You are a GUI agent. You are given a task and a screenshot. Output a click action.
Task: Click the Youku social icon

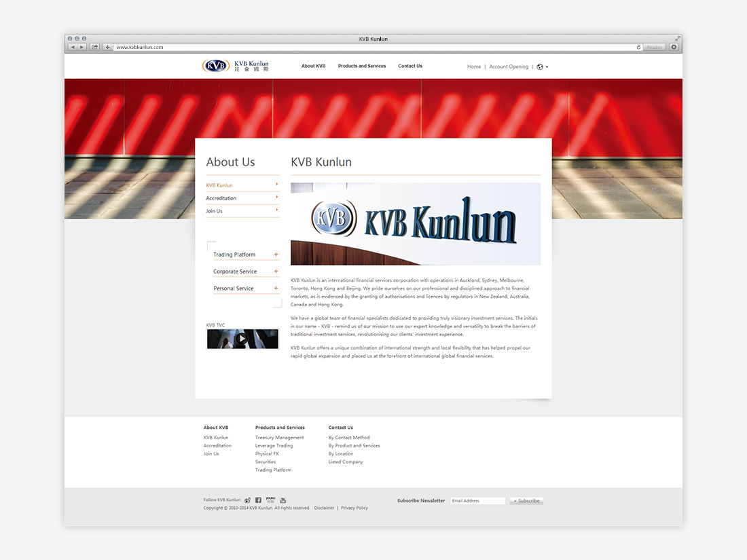270,500
